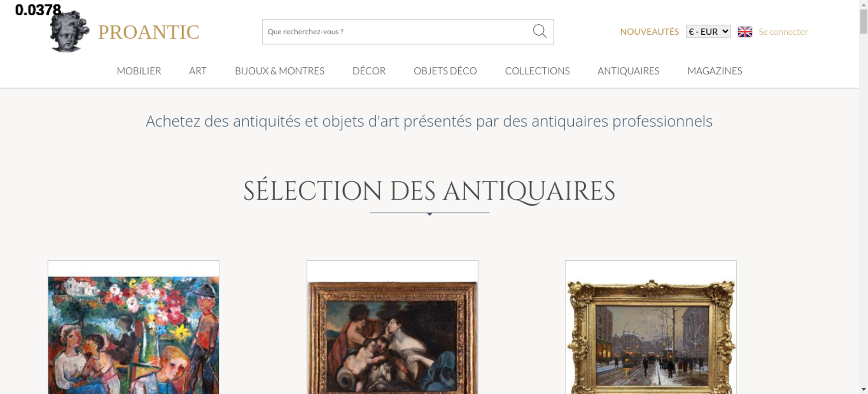
Task: Click the magnifying glass search icon
Action: pyautogui.click(x=539, y=31)
